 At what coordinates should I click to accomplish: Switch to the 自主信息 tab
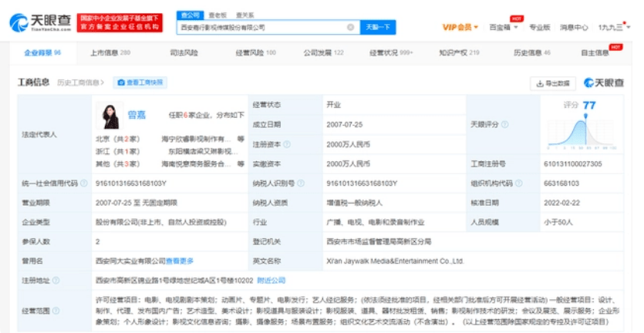coord(595,52)
